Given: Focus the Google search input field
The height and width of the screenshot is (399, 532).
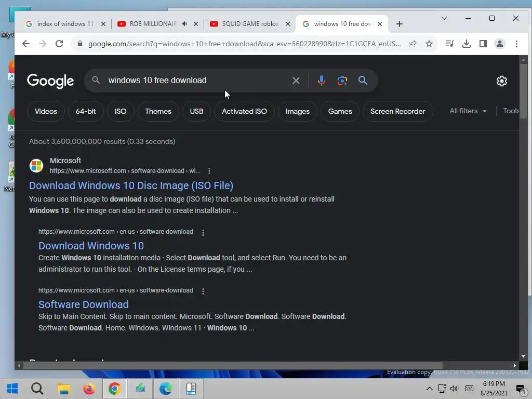Looking at the screenshot, I should click(197, 81).
